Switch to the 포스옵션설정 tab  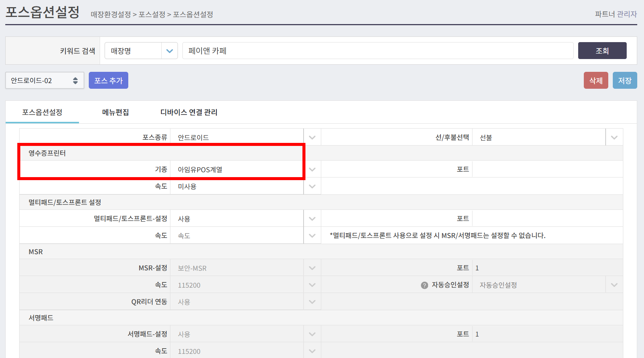click(42, 112)
